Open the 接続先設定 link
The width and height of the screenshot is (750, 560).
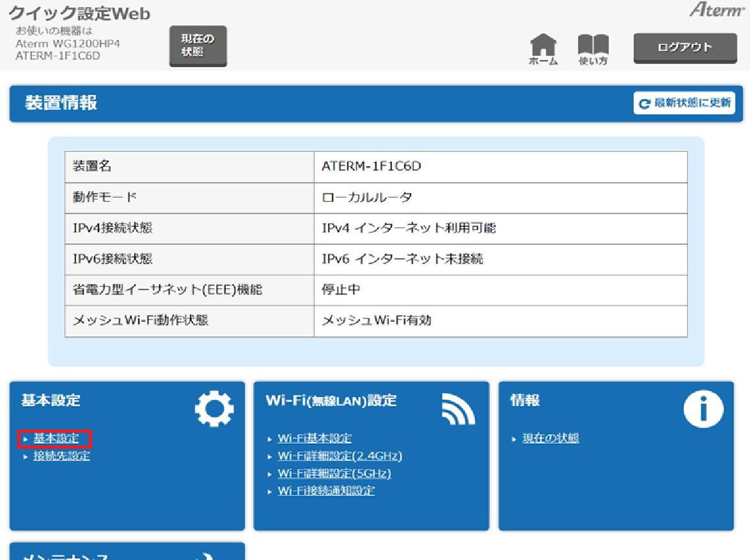coord(61,456)
